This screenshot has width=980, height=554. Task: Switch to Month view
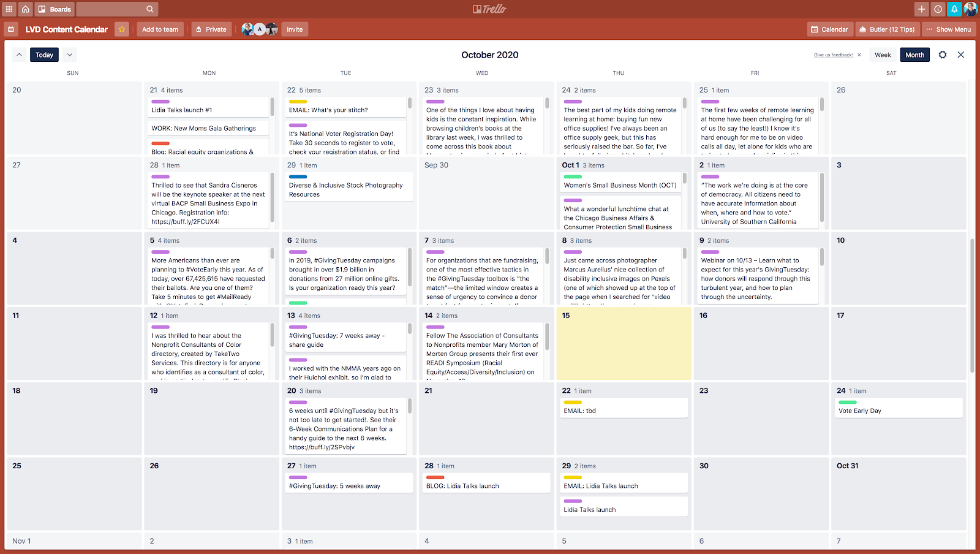[915, 55]
